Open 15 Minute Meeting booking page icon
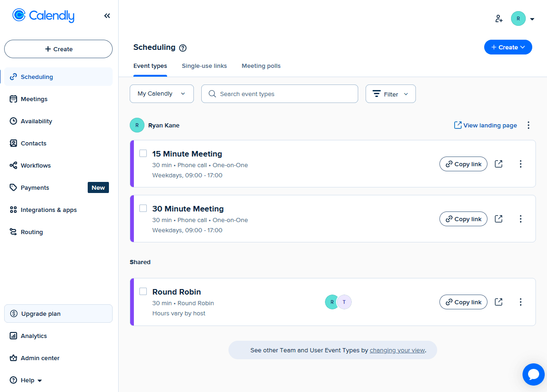547x392 pixels. (x=499, y=164)
